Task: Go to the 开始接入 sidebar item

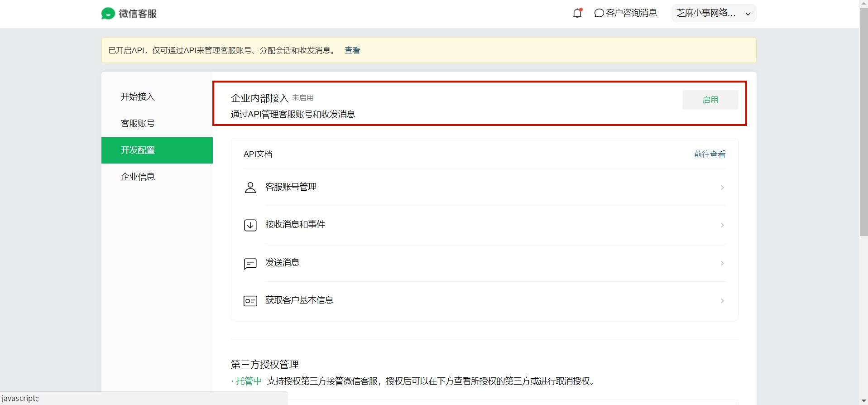Action: pyautogui.click(x=157, y=97)
